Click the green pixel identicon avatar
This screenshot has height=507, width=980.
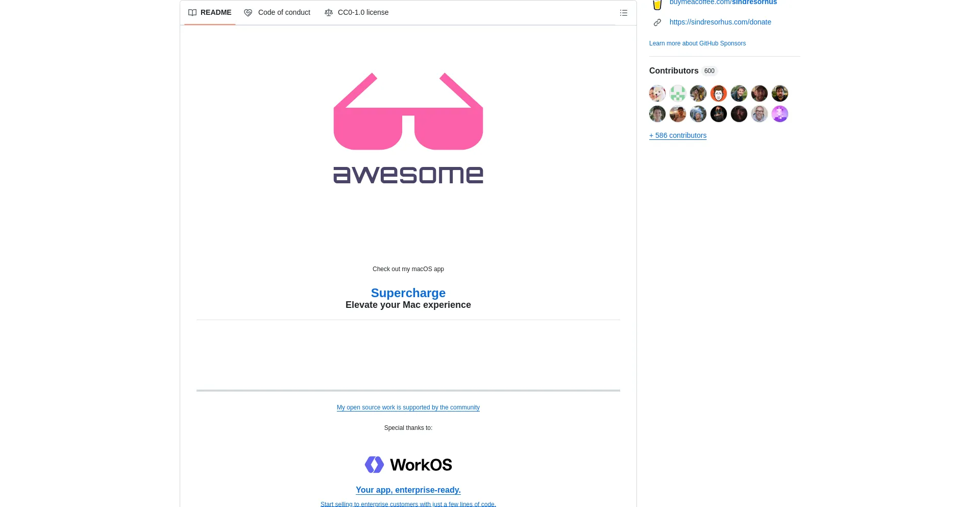(678, 93)
